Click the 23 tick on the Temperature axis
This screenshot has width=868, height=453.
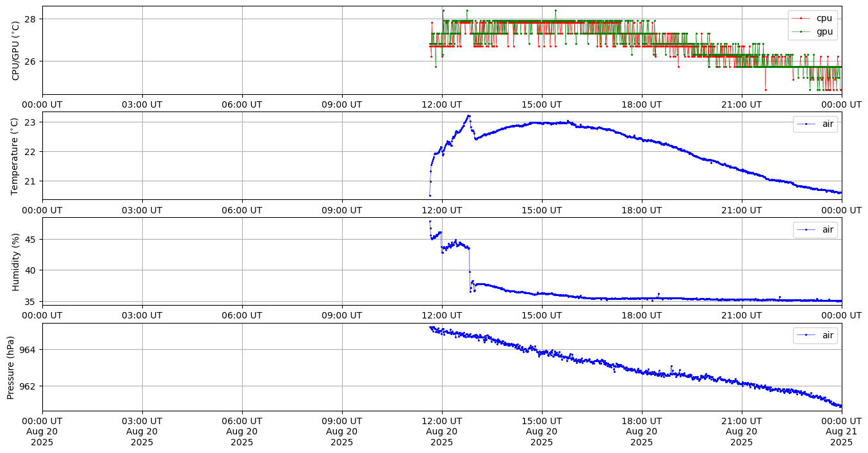tap(31, 122)
